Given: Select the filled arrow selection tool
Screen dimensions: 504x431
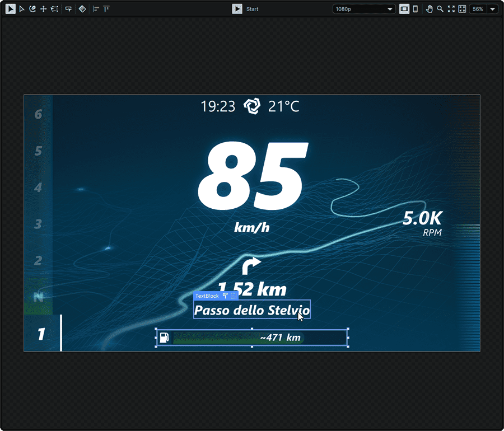Looking at the screenshot, I should click(11, 9).
